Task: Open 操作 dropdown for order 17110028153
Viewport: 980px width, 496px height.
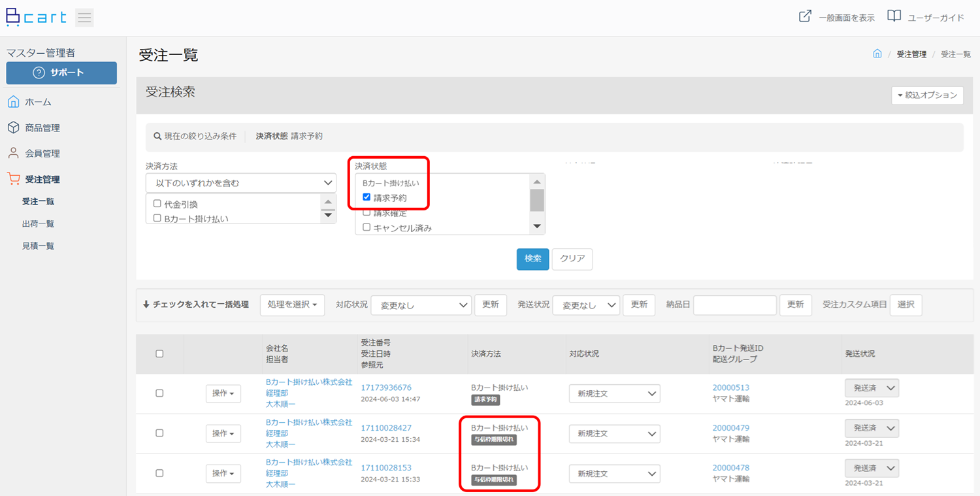Action: tap(223, 473)
